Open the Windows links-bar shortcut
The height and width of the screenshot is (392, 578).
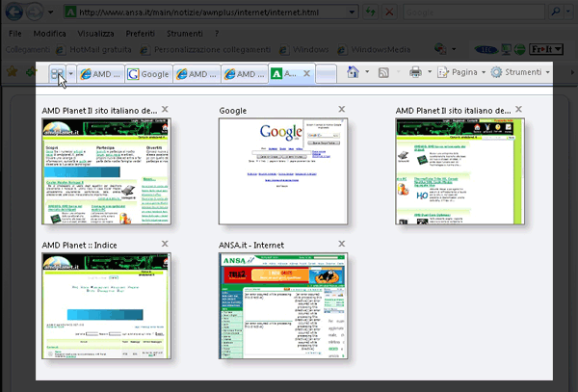[304, 49]
